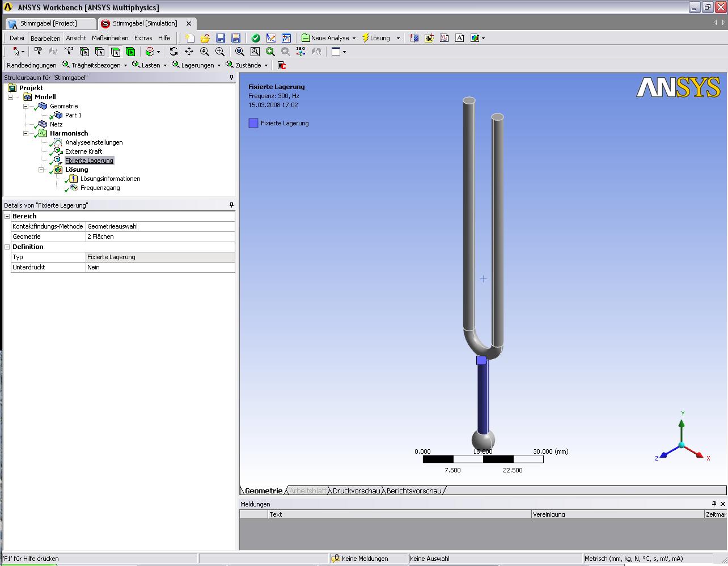728x566 pixels.
Task: Click the green previous view icon
Action: coord(270,52)
